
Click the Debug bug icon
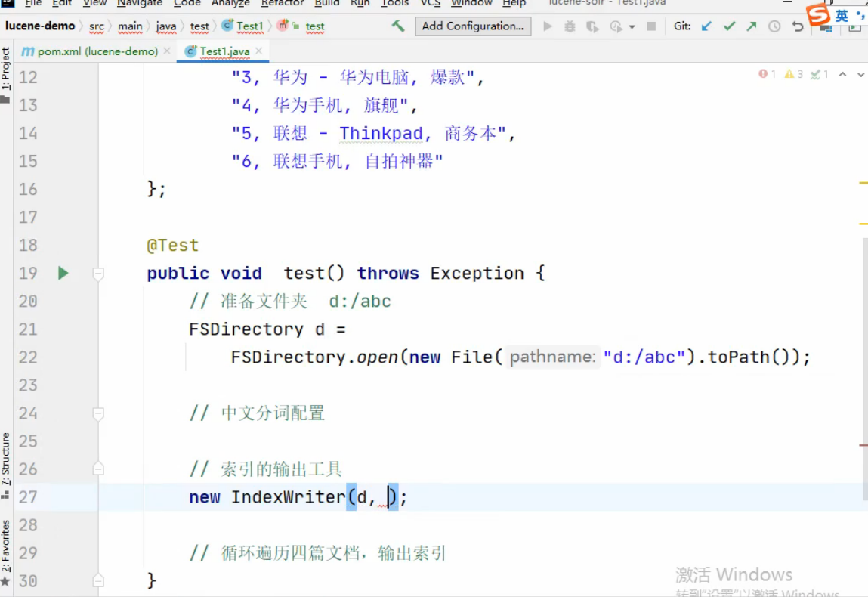coord(570,26)
